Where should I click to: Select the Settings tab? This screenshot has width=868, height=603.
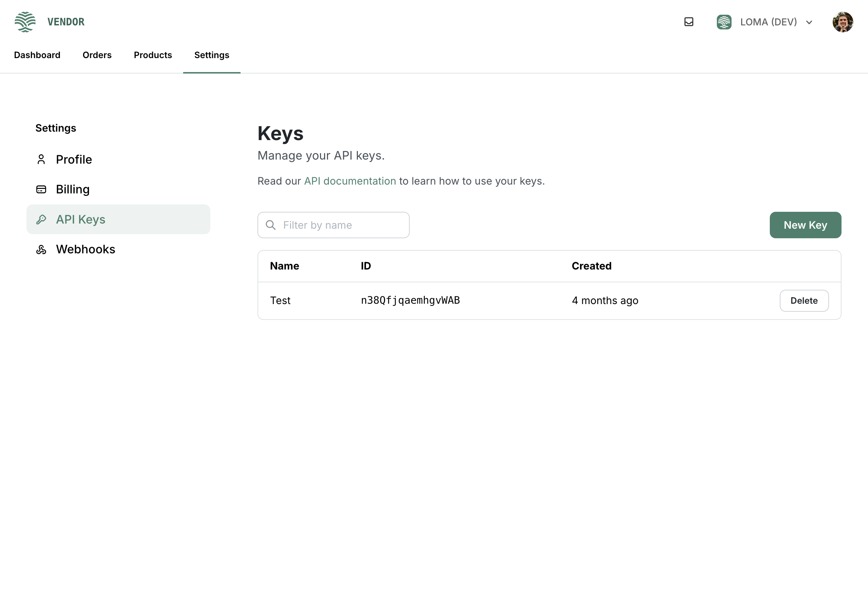coord(211,55)
